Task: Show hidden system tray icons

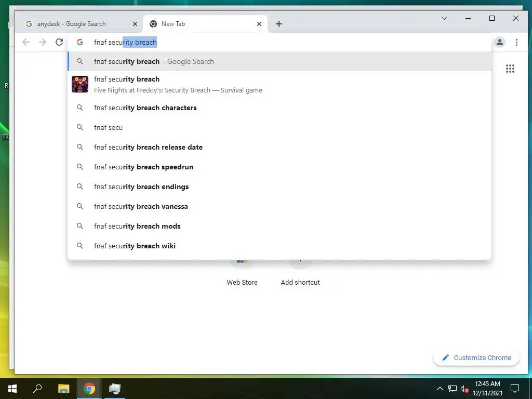Action: [x=440, y=389]
